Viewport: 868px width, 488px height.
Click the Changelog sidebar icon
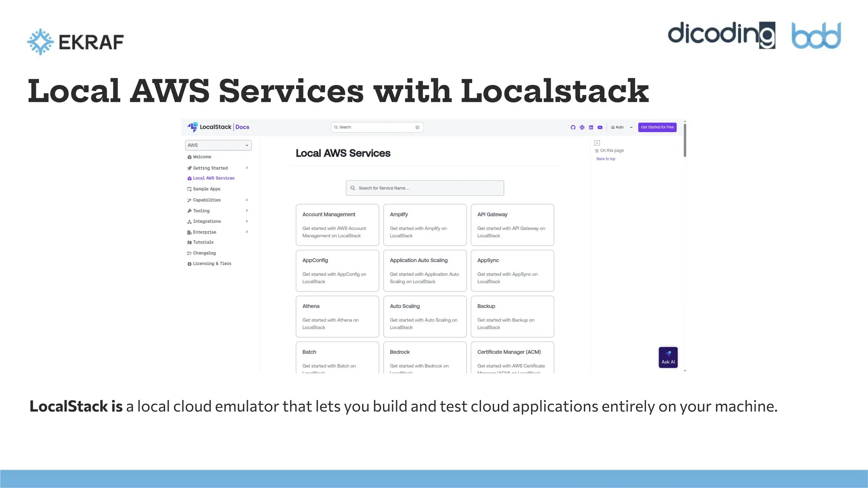(x=189, y=253)
